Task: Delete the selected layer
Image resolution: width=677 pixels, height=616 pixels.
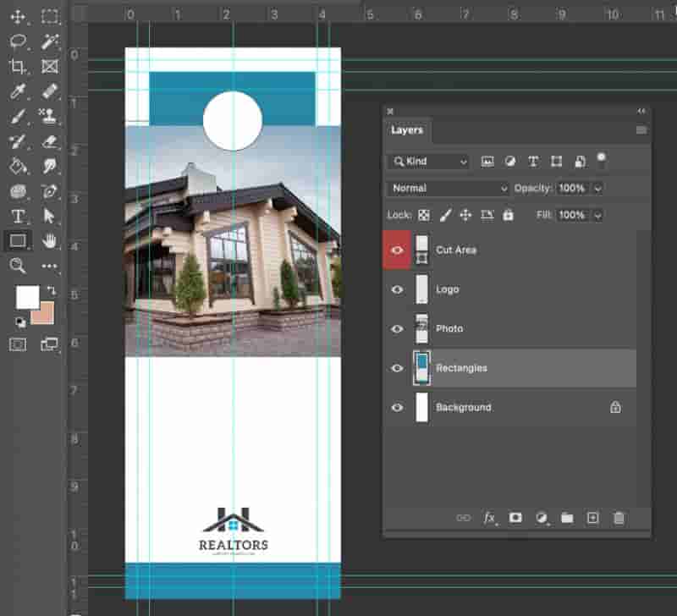Action: pyautogui.click(x=619, y=518)
